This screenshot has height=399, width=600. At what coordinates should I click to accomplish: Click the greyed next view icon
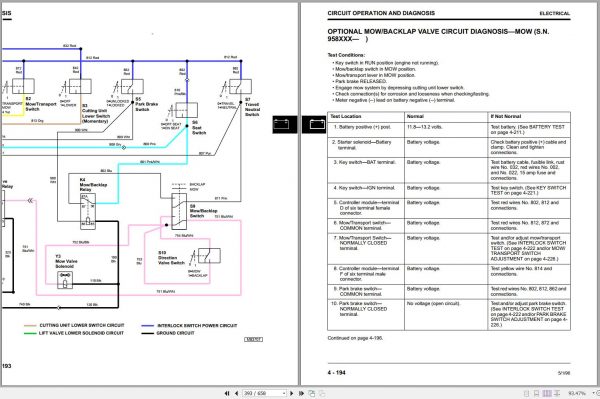[x=322, y=393]
